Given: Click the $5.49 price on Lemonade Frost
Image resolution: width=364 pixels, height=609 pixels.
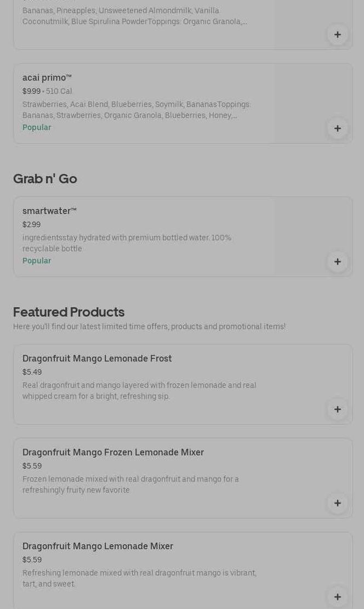Looking at the screenshot, I should pos(32,372).
